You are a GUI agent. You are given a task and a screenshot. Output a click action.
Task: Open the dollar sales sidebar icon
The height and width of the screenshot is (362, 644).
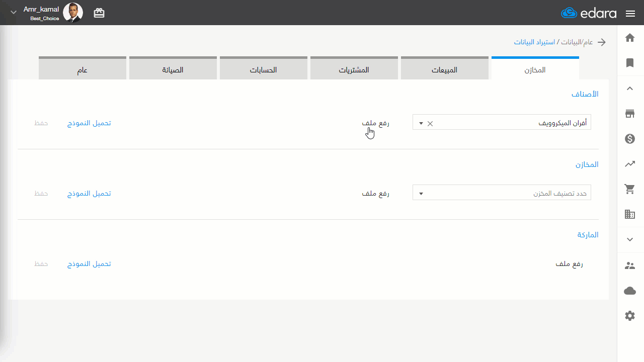coord(630,139)
